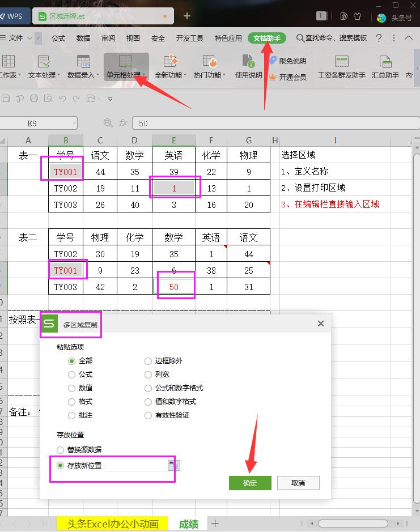Open the 单元格处理 cell processing tool

[x=126, y=67]
